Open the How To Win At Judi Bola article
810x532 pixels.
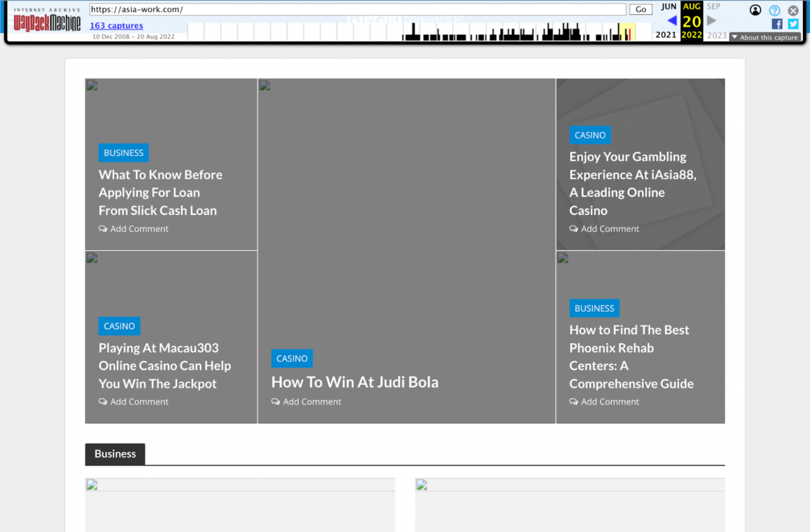(x=355, y=381)
